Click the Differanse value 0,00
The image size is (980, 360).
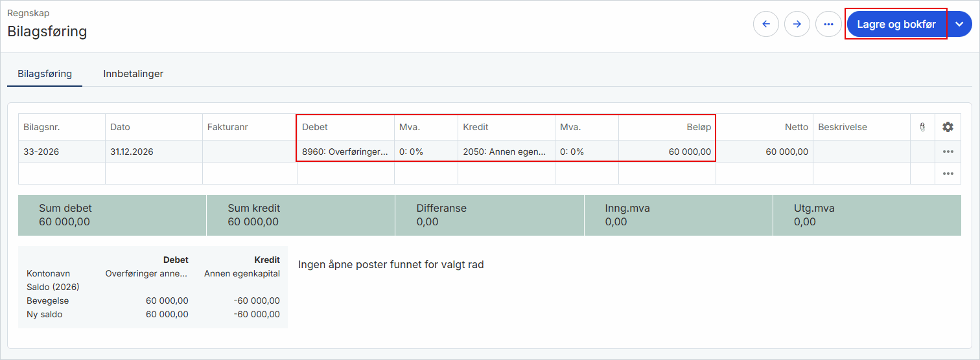(428, 222)
